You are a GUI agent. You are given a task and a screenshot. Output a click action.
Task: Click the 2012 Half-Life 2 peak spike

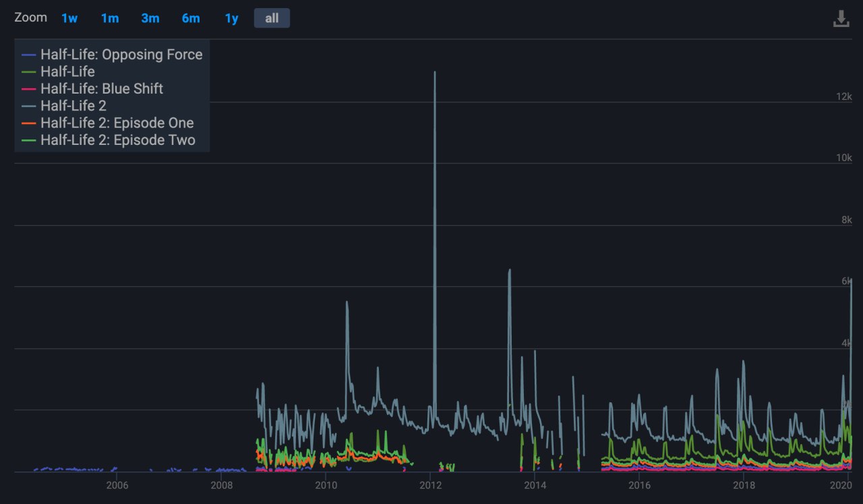(435, 73)
